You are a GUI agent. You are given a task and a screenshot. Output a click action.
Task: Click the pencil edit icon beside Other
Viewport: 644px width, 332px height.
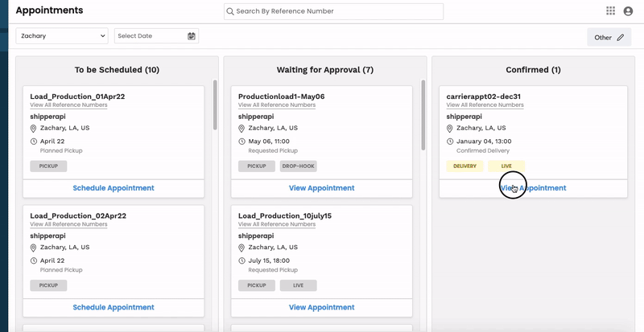(620, 37)
